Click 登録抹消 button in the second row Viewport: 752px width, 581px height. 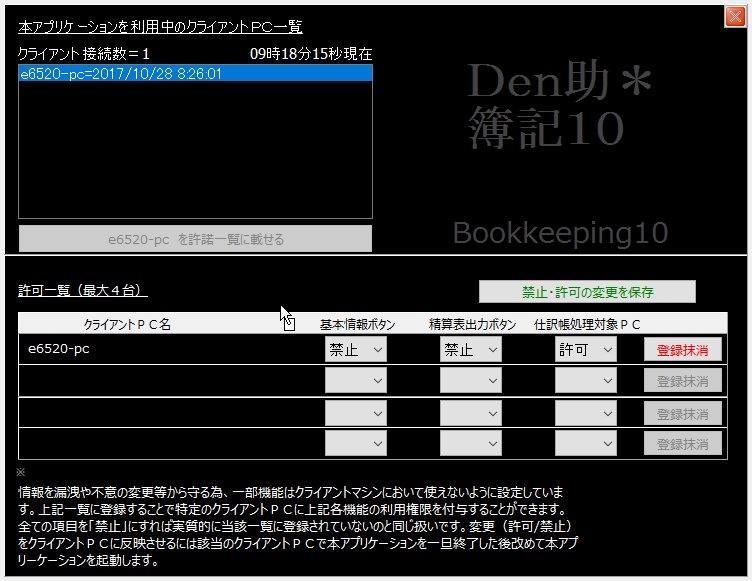pos(682,381)
